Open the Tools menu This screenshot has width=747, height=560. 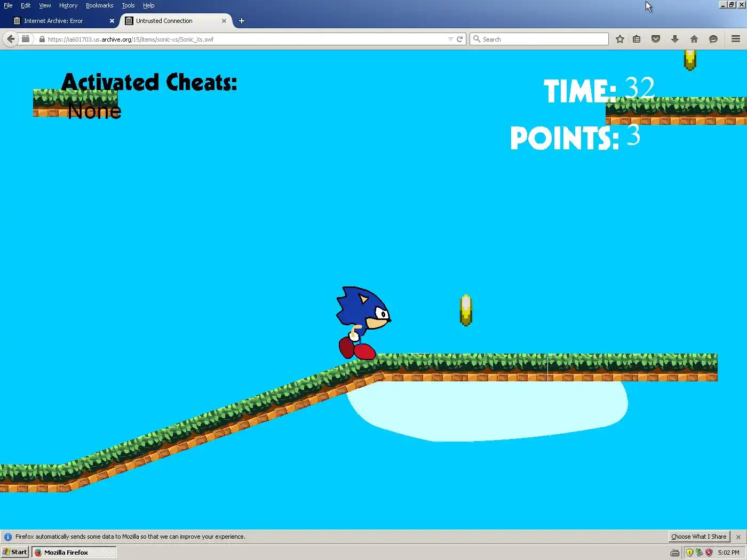pos(128,5)
